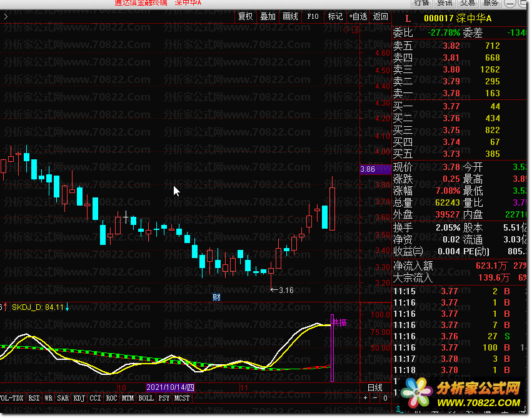This screenshot has height=418, width=532.
Task: Click the 11:17 trade tick row
Action: (459, 359)
